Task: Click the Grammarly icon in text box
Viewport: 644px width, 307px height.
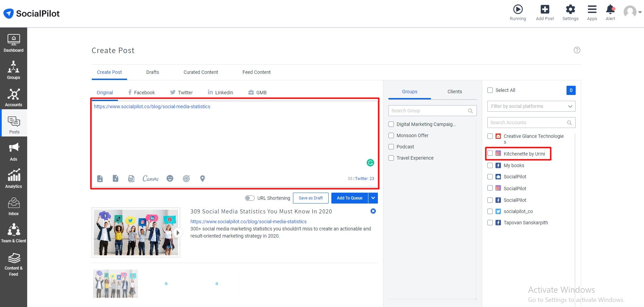Action: coord(370,163)
